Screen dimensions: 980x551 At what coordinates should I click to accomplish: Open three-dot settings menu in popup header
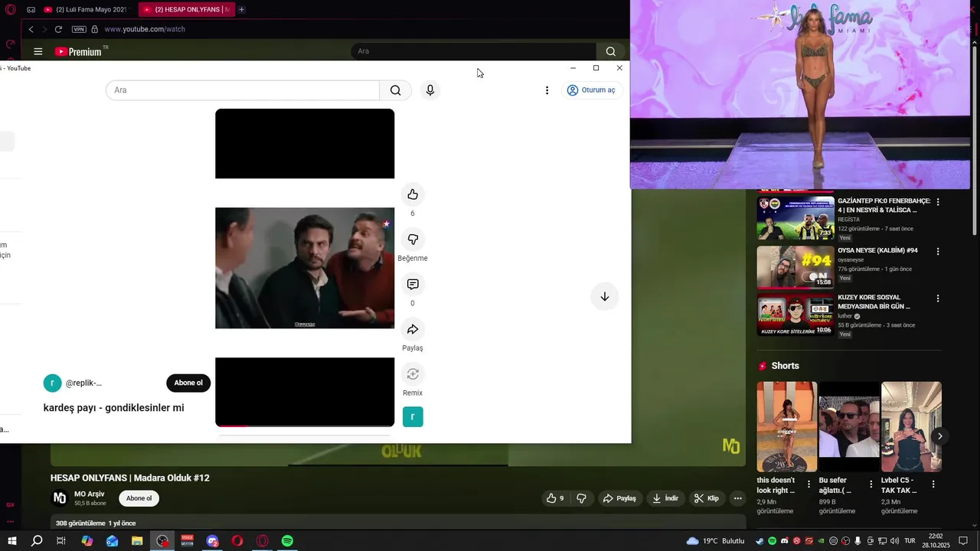(547, 90)
